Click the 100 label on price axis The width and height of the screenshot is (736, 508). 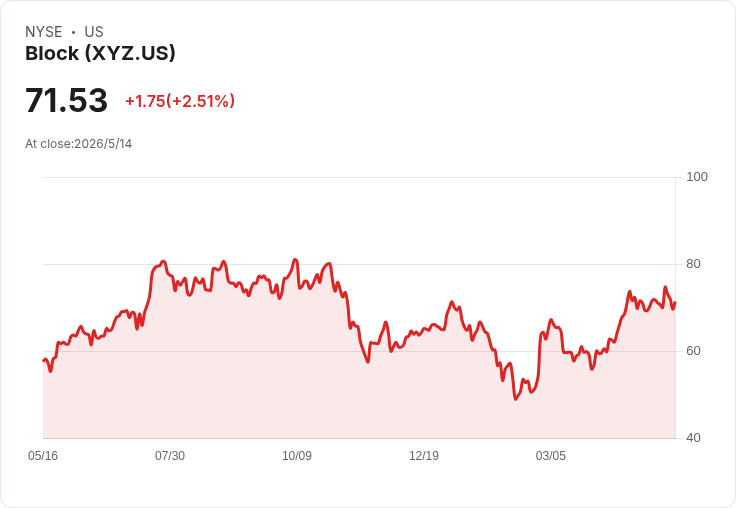[697, 177]
